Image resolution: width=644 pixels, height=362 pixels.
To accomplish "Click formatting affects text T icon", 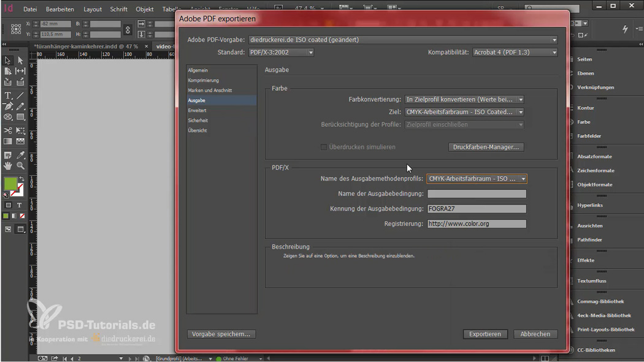I will click(x=19, y=205).
